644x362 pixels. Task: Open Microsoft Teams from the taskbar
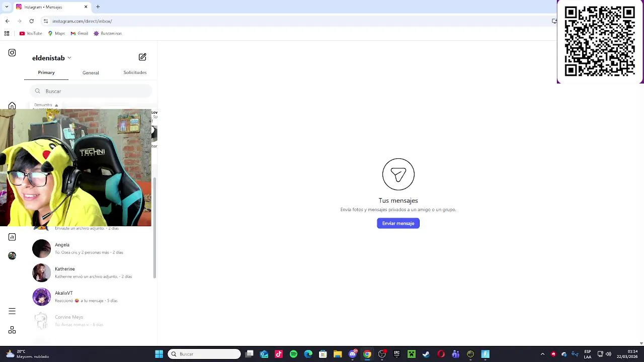(456, 354)
